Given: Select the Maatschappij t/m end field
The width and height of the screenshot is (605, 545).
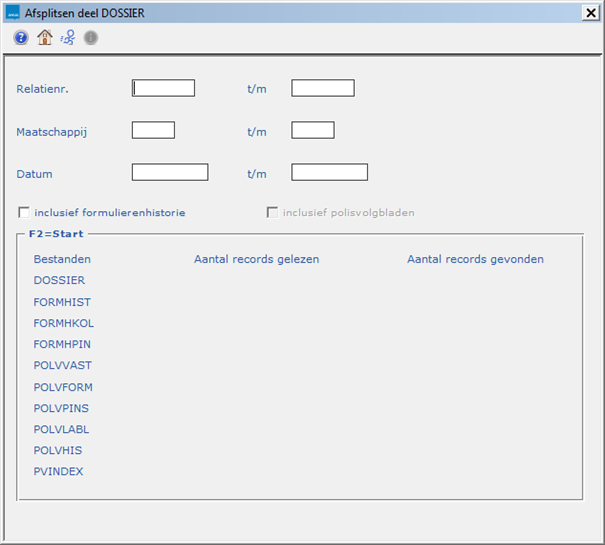Looking at the screenshot, I should 312,130.
